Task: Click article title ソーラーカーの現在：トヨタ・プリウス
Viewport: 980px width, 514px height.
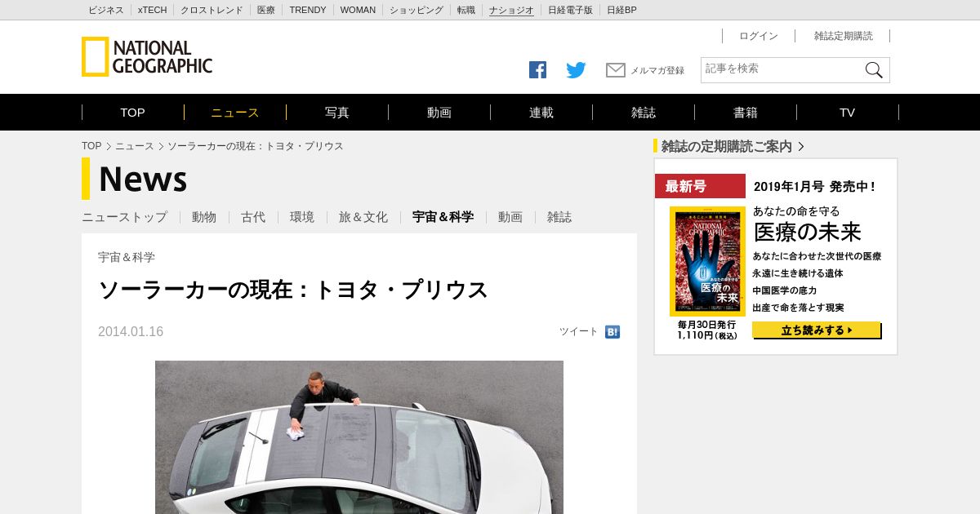Action: (x=293, y=290)
